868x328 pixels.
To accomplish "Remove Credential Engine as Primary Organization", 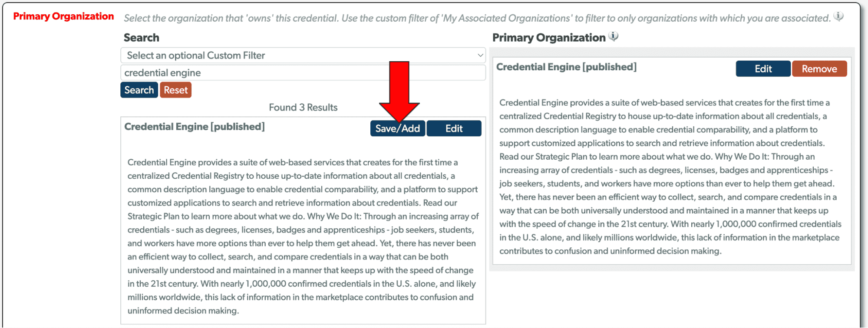I will point(819,68).
